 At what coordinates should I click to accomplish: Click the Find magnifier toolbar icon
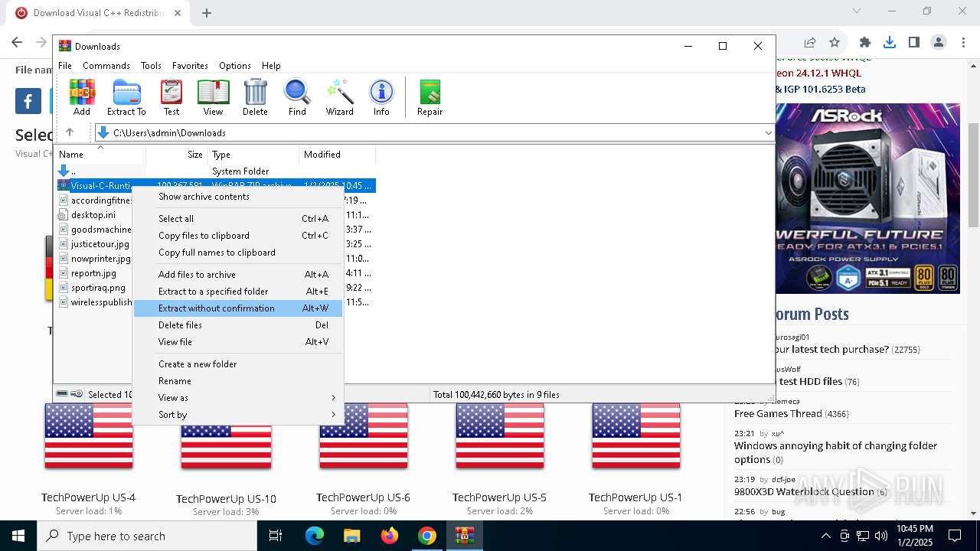(297, 97)
